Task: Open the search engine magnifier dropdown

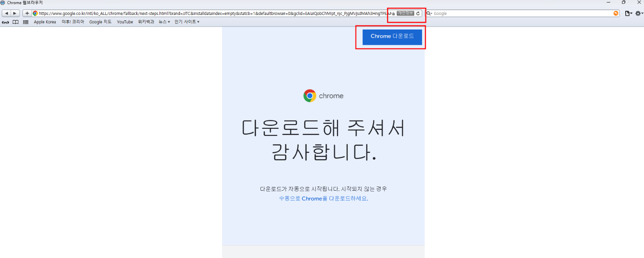Action: click(x=429, y=13)
